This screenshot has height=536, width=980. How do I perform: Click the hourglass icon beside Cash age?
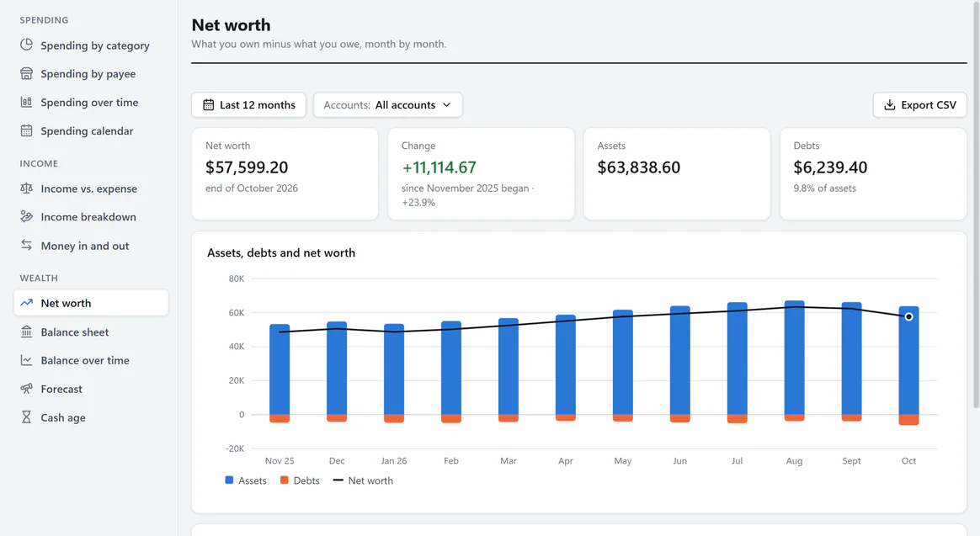pos(26,417)
